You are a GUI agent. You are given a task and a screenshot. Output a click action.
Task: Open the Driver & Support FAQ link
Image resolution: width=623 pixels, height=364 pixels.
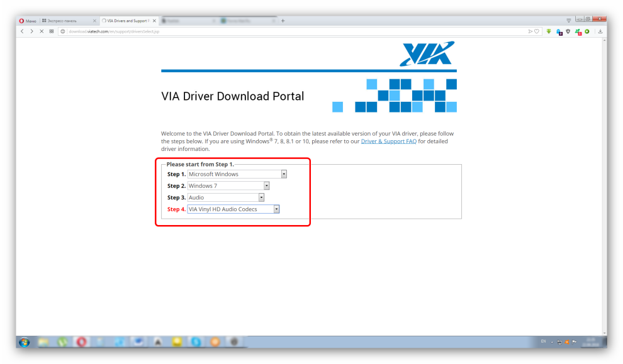(388, 141)
